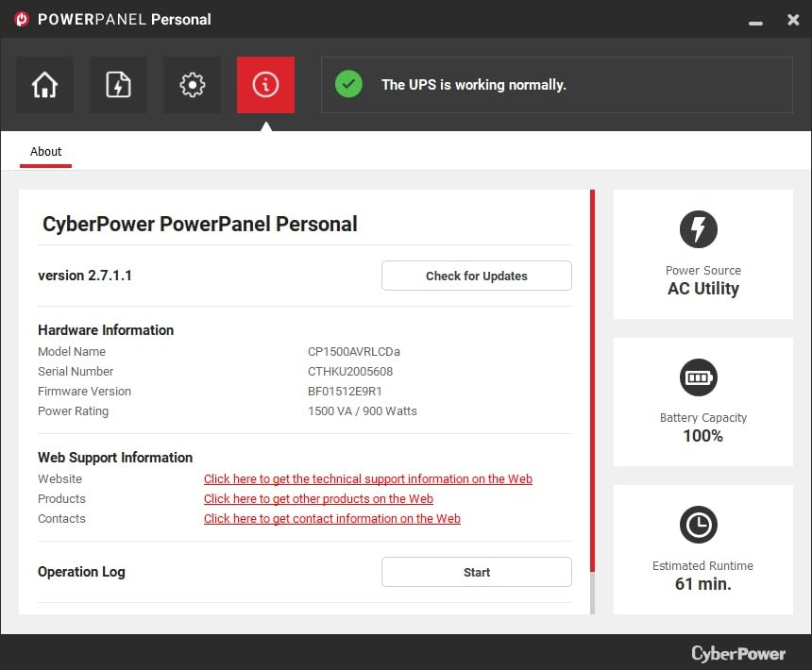
Task: Click the PowerPanel logo in title bar
Action: tap(22, 19)
